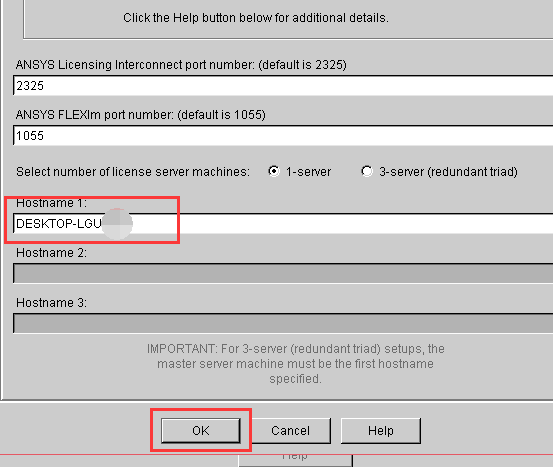Click 'ANSYS Licensing Interconnect port number' label
The height and width of the screenshot is (467, 553).
pos(181,65)
